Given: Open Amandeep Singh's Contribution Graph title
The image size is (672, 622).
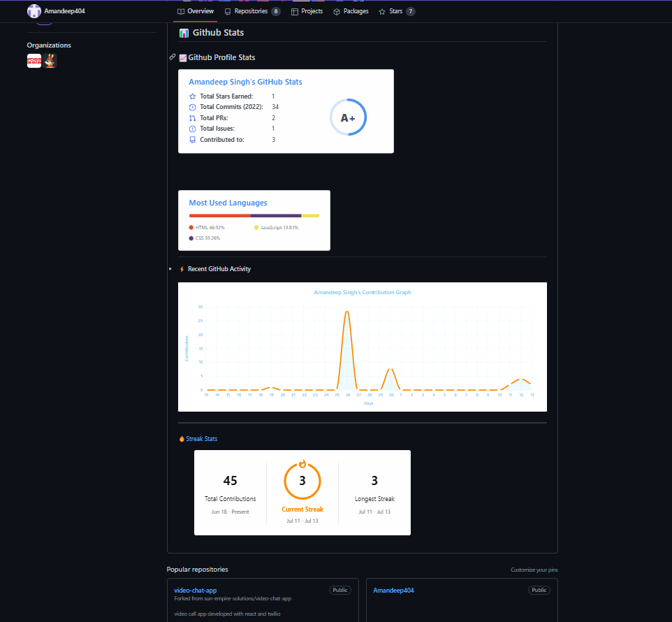Looking at the screenshot, I should pos(363,292).
